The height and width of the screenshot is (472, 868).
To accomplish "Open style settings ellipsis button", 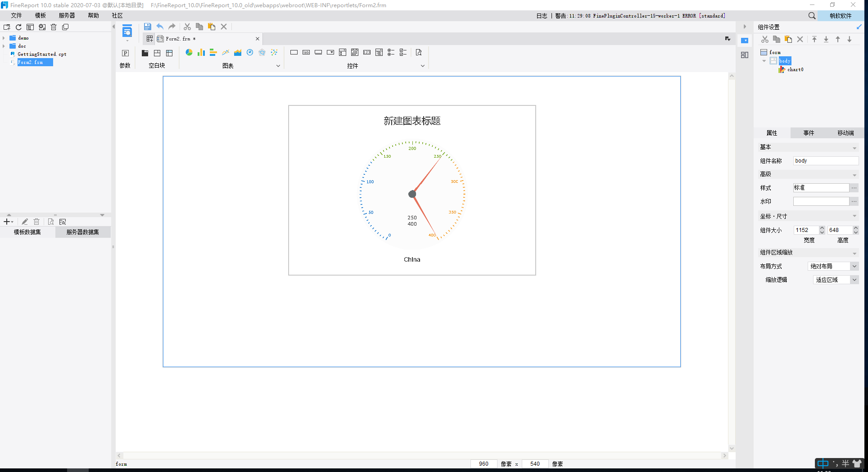I will (854, 188).
